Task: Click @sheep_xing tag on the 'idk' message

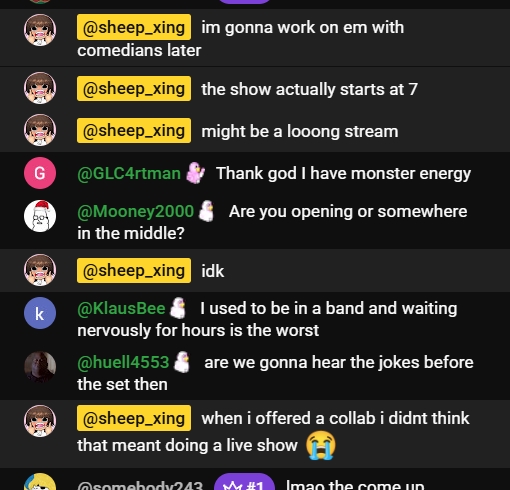Action: coord(134,270)
